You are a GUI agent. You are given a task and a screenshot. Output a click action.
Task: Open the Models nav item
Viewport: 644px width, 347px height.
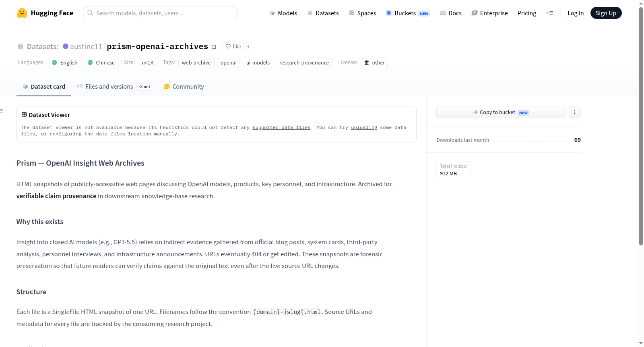283,13
